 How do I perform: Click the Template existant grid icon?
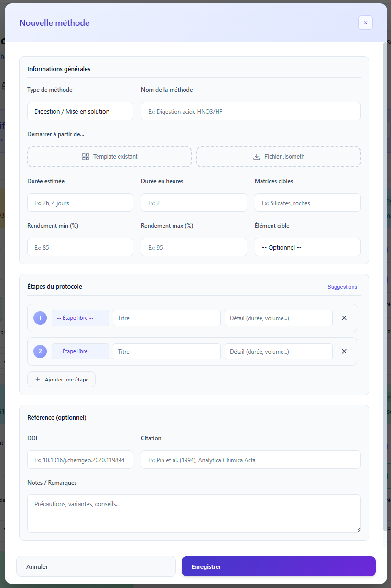point(86,157)
